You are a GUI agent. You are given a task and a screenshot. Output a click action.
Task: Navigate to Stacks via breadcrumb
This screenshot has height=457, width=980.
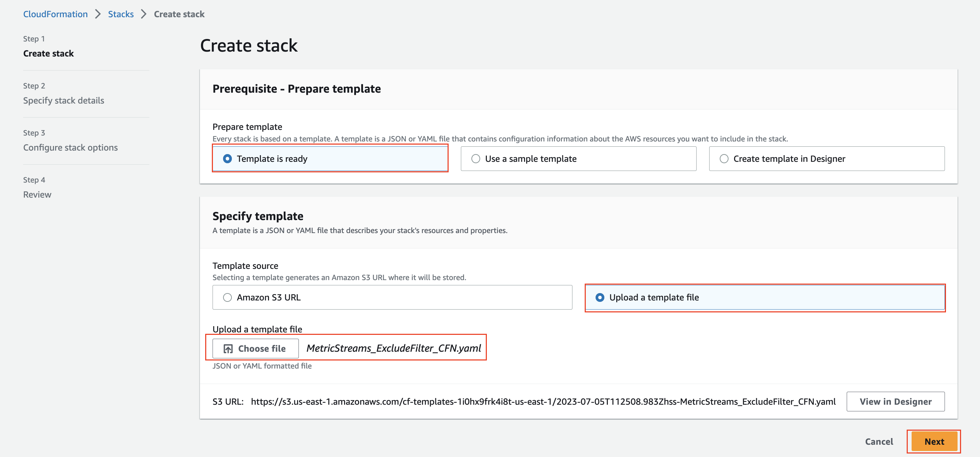121,14
